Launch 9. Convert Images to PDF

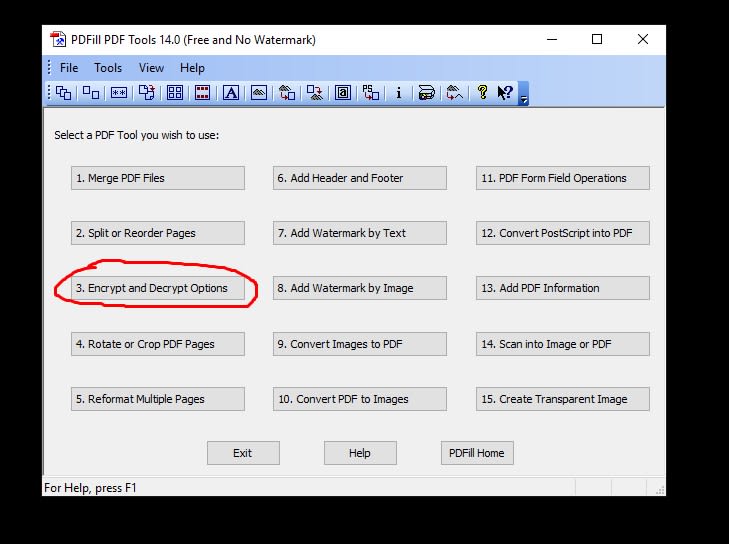point(360,344)
